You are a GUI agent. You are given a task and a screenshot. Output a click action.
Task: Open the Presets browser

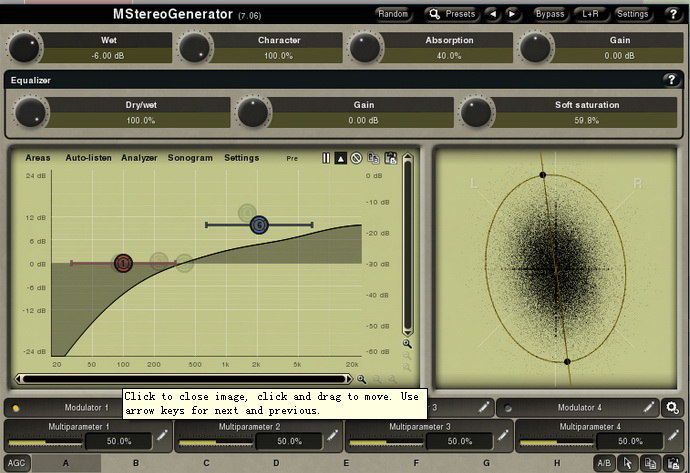pos(452,14)
